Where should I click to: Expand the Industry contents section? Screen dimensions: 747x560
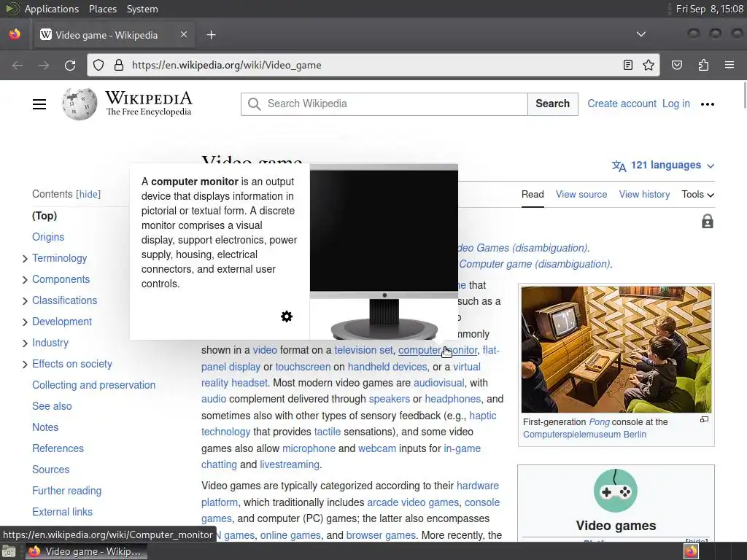(25, 343)
